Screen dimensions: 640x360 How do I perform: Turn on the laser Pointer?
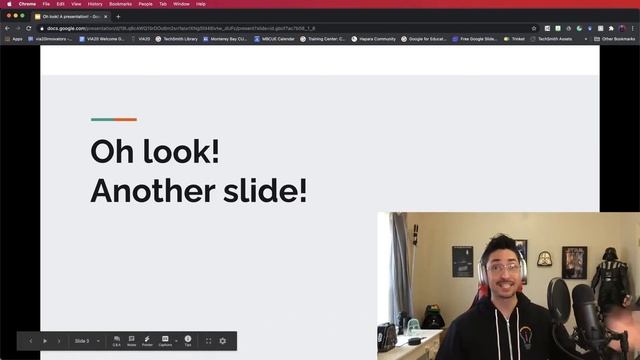click(x=147, y=341)
